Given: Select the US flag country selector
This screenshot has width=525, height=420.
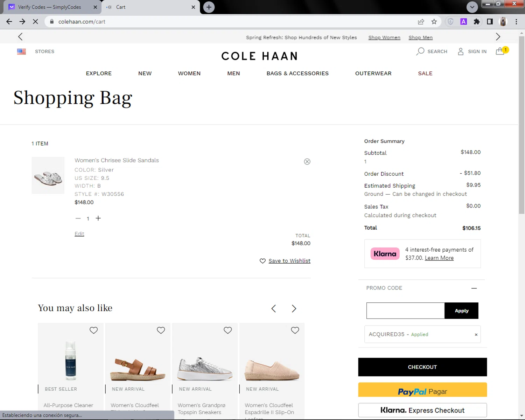Looking at the screenshot, I should pos(21,51).
